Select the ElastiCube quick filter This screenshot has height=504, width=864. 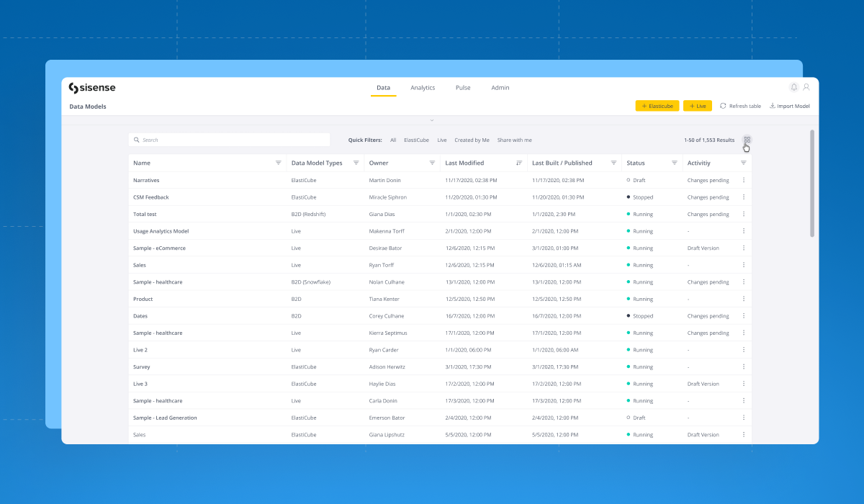click(x=416, y=140)
